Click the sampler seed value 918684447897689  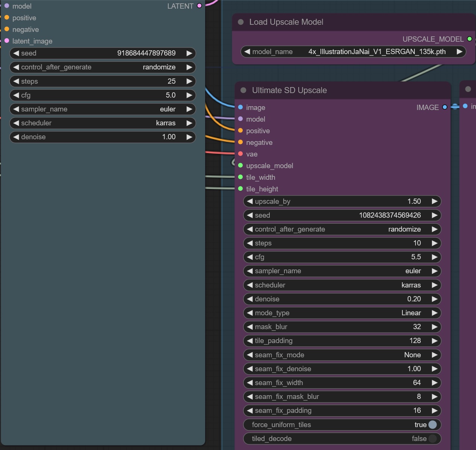pyautogui.click(x=147, y=53)
